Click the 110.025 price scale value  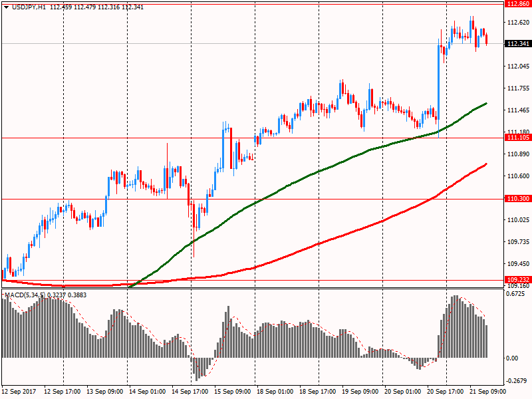tap(518, 220)
